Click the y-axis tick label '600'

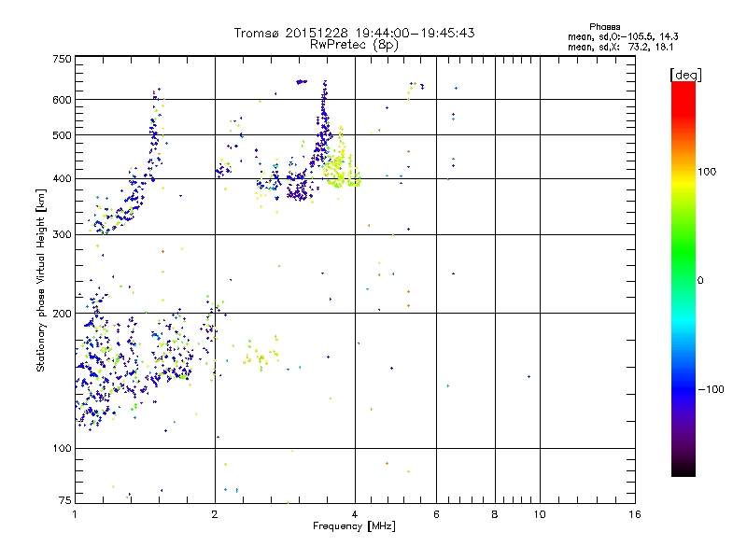[x=62, y=100]
